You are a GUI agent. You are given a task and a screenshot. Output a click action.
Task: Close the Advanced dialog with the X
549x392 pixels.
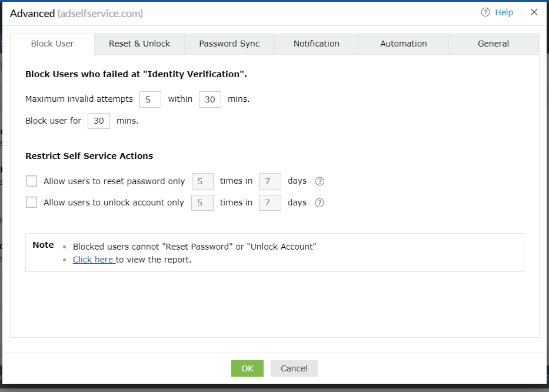tap(534, 12)
